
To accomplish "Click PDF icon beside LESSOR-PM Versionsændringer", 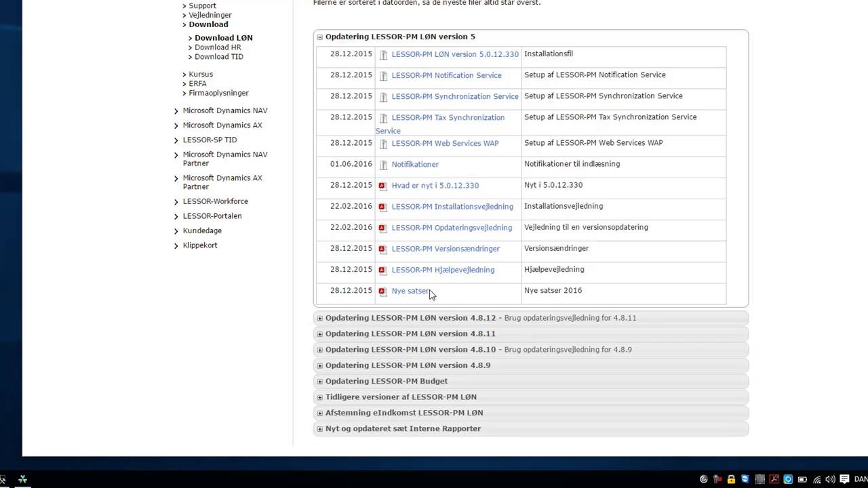I will point(382,249).
